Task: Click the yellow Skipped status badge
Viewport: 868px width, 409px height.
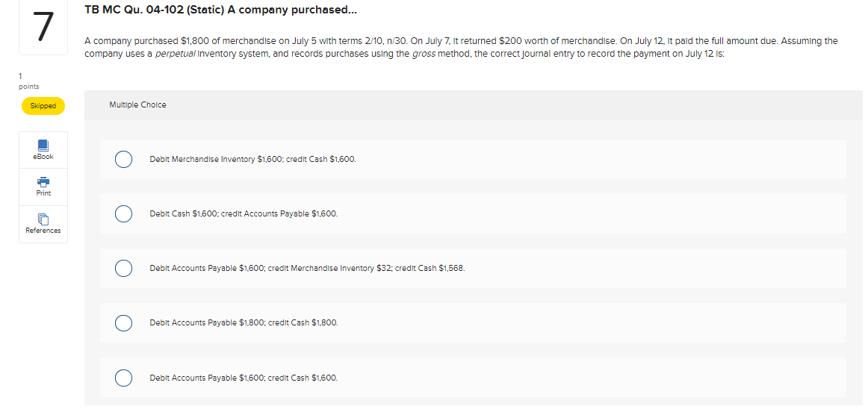Action: coord(43,106)
